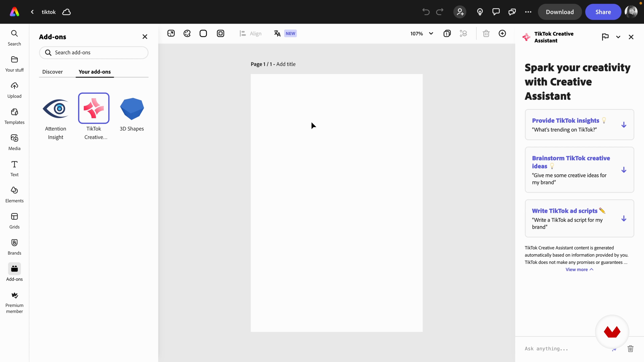This screenshot has width=644, height=362.
Task: Open the user profile avatar
Action: pos(631,12)
